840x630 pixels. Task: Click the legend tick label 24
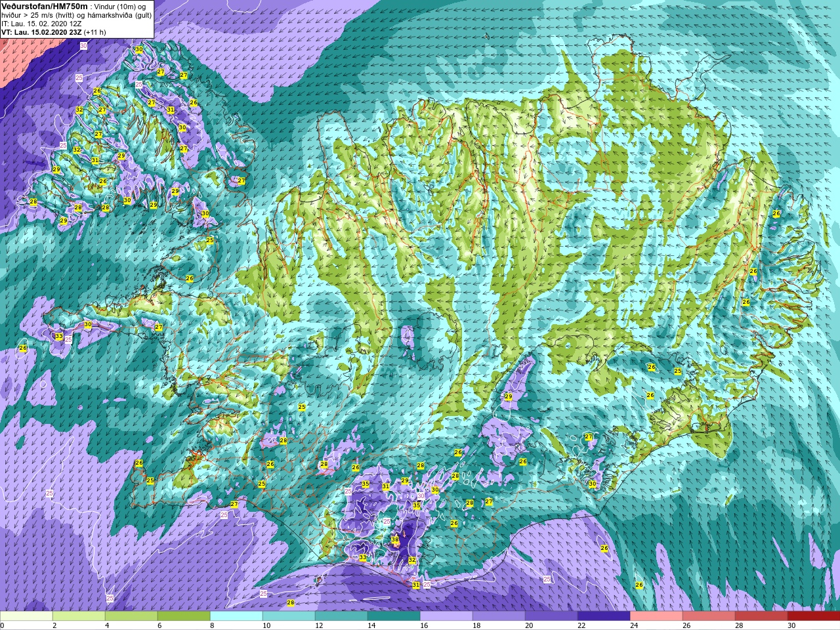coord(635,625)
